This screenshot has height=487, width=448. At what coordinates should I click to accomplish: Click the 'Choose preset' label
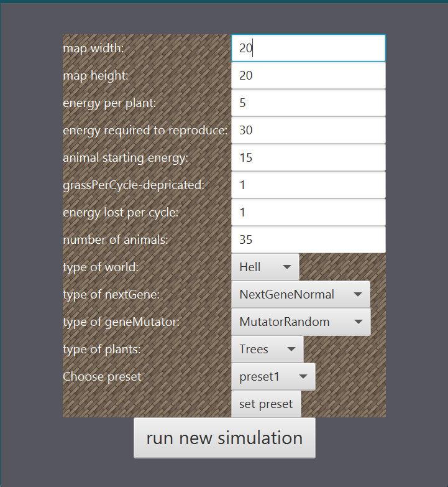[x=102, y=376]
